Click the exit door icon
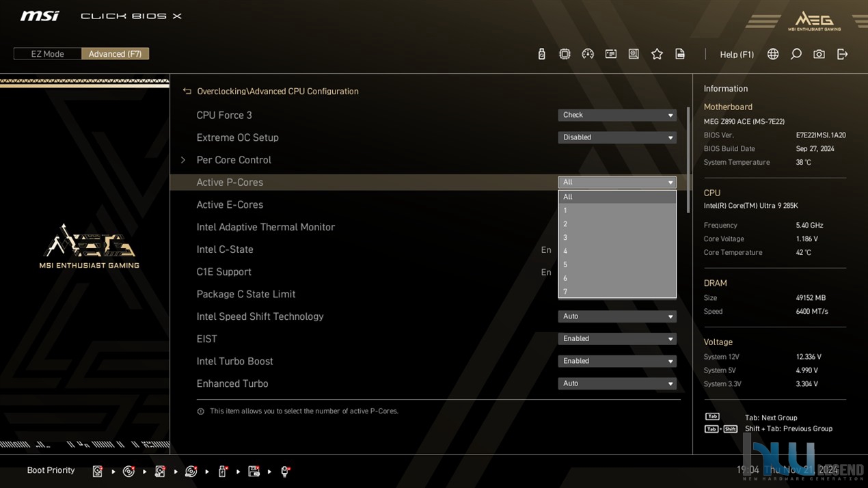 click(x=842, y=54)
